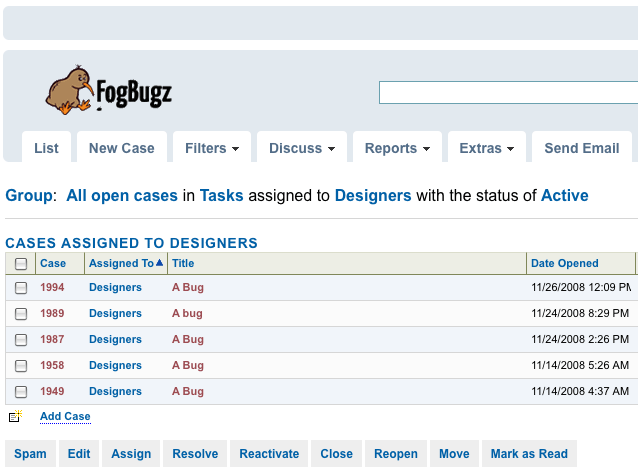The height and width of the screenshot is (474, 638).
Task: Select the checkbox for case 1958
Action: click(x=21, y=366)
